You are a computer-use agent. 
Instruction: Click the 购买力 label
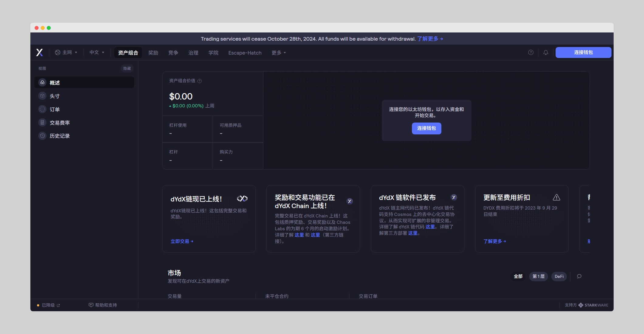(x=226, y=152)
